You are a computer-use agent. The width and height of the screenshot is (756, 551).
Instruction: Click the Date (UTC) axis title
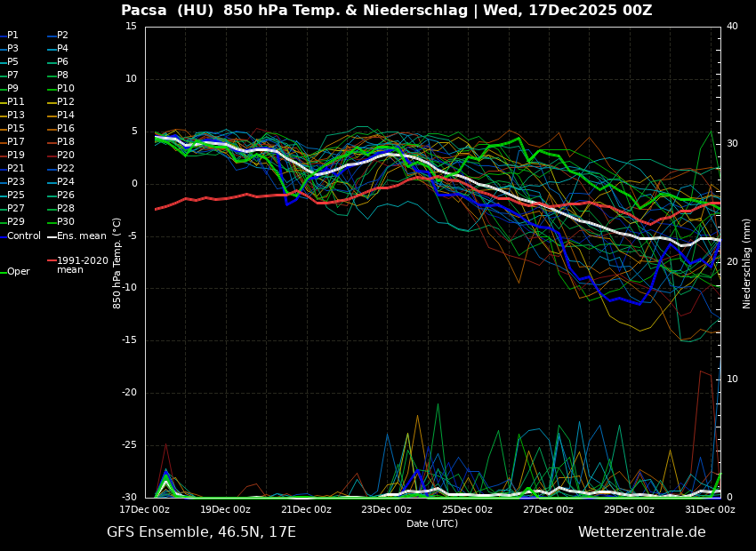(x=432, y=523)
